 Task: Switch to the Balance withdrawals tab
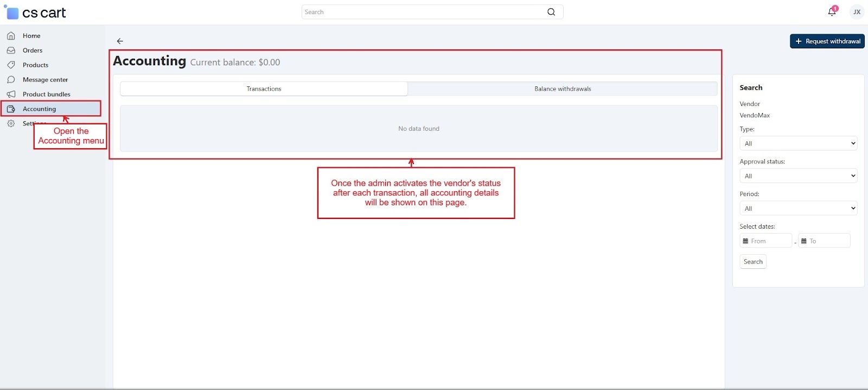point(563,89)
